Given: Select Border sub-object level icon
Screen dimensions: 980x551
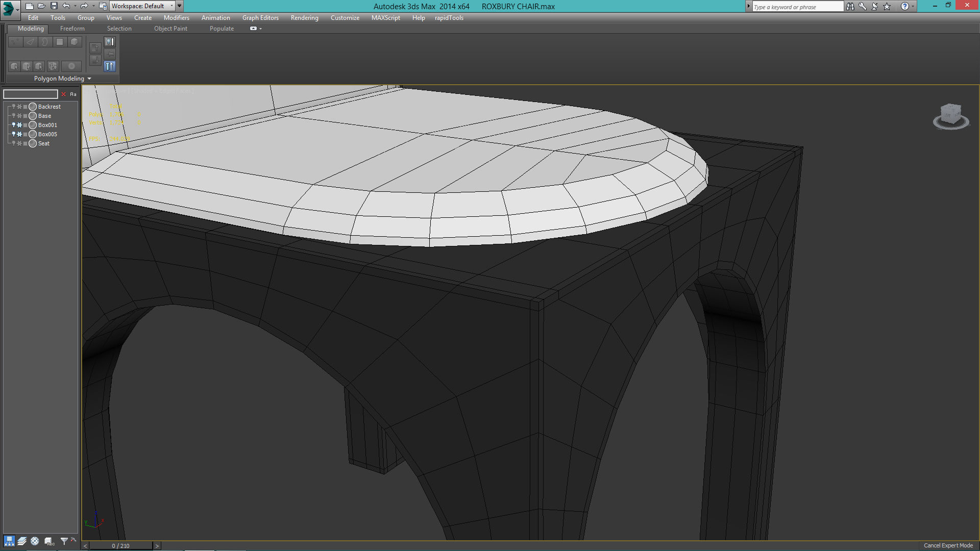Looking at the screenshot, I should 45,42.
